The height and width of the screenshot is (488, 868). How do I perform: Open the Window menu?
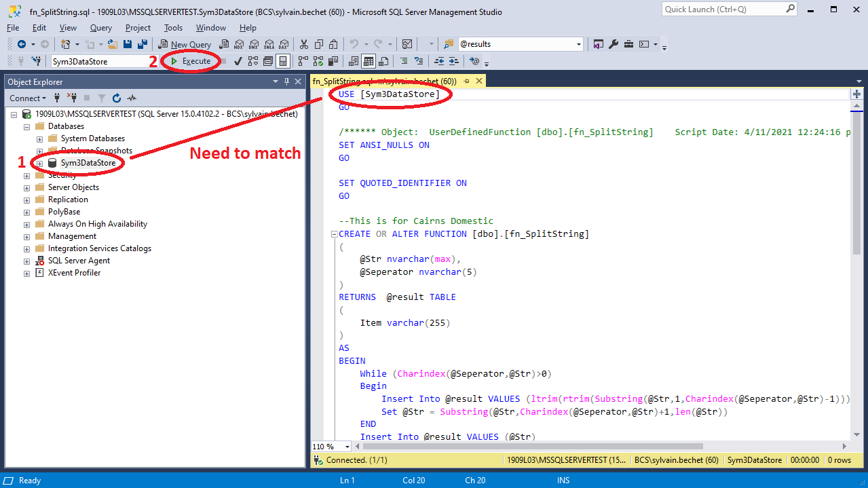[x=211, y=28]
